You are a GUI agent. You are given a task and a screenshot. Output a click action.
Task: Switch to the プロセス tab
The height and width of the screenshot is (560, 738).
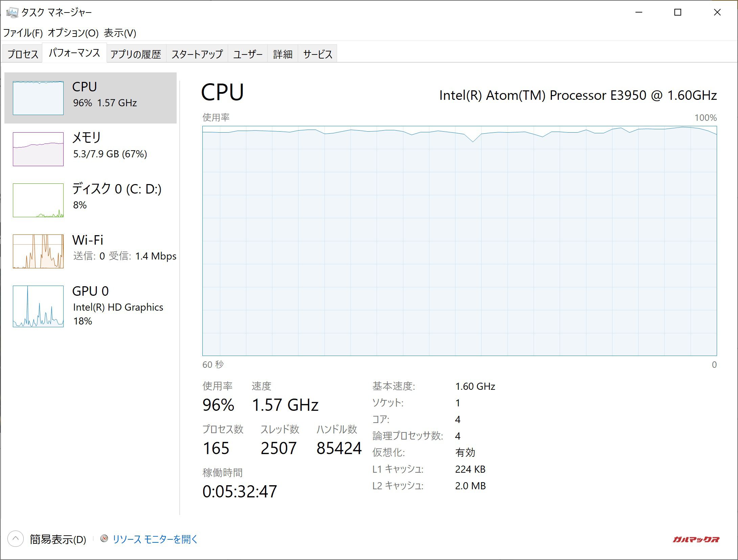click(23, 54)
